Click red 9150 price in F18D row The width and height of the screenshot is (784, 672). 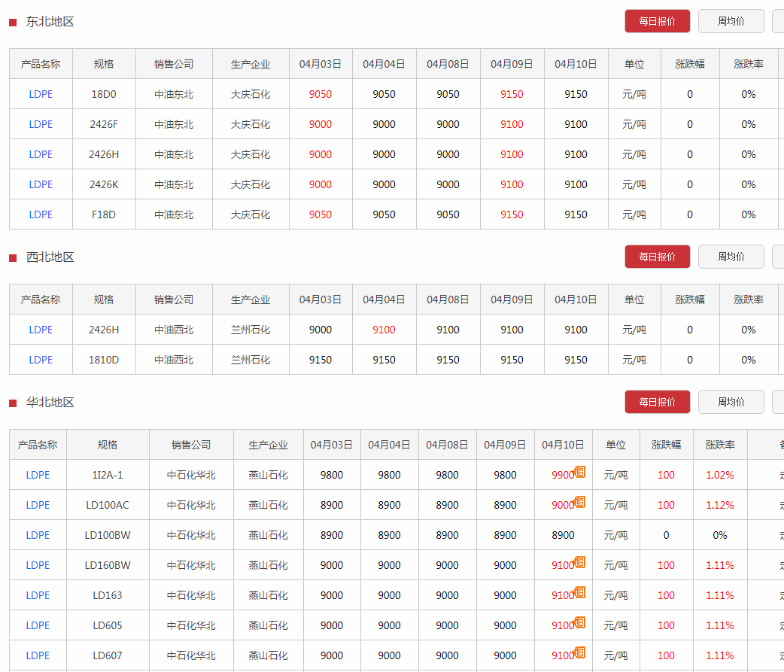pos(512,214)
